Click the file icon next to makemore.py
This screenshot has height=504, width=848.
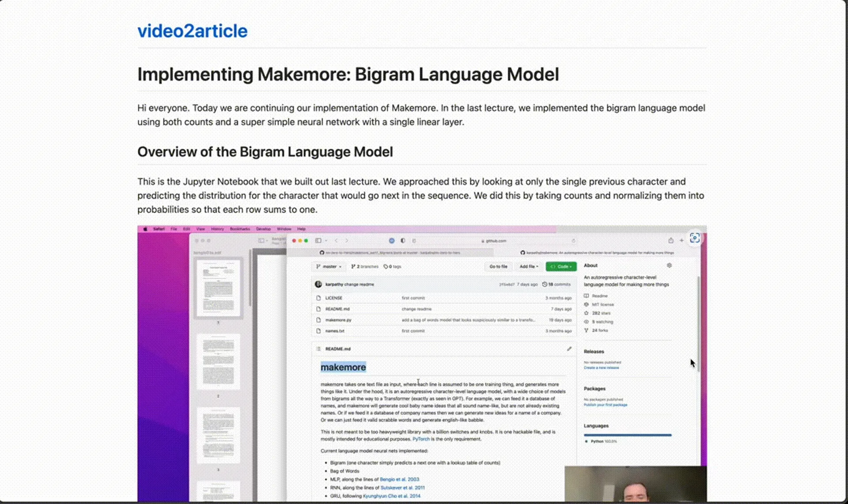click(x=318, y=320)
